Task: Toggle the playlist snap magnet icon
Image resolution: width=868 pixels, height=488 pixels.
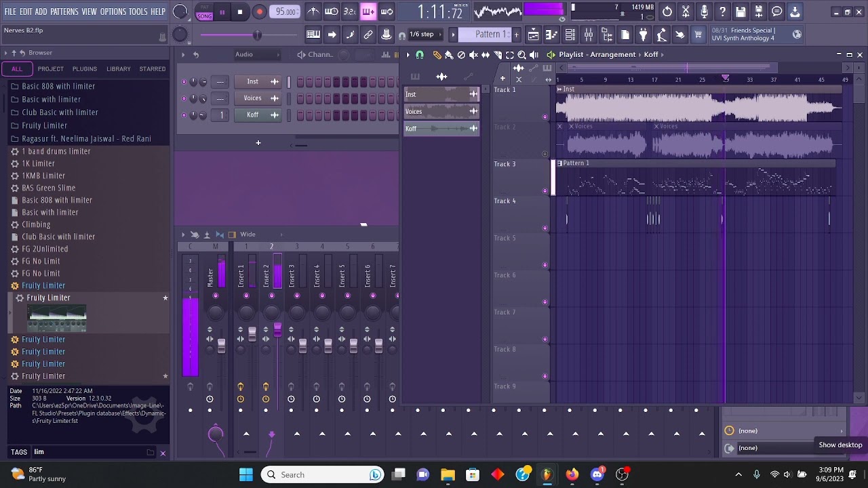Action: [420, 55]
